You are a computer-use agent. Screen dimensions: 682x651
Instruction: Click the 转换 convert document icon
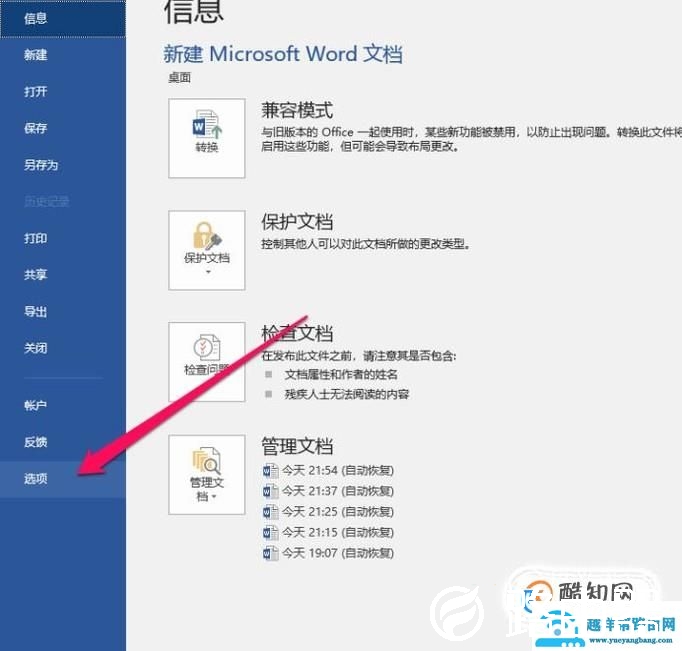(x=207, y=124)
